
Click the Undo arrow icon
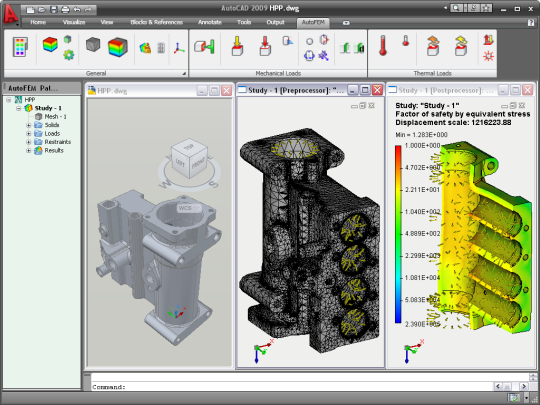point(76,10)
